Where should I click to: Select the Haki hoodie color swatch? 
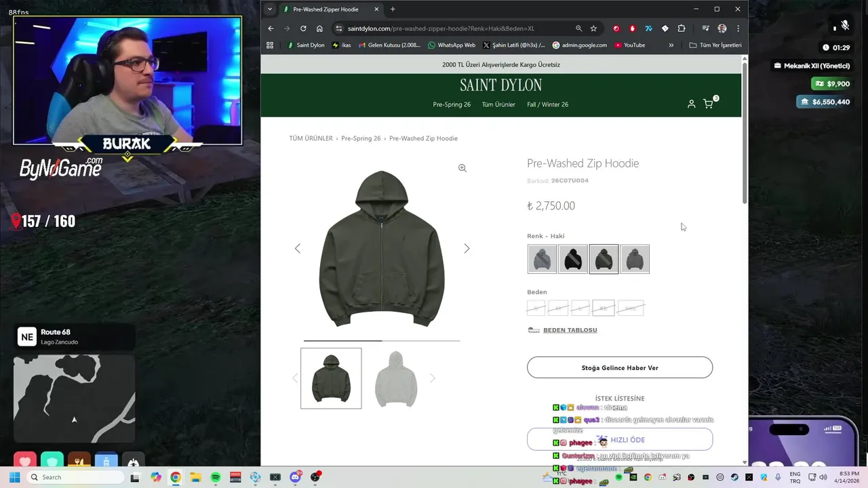tap(604, 259)
